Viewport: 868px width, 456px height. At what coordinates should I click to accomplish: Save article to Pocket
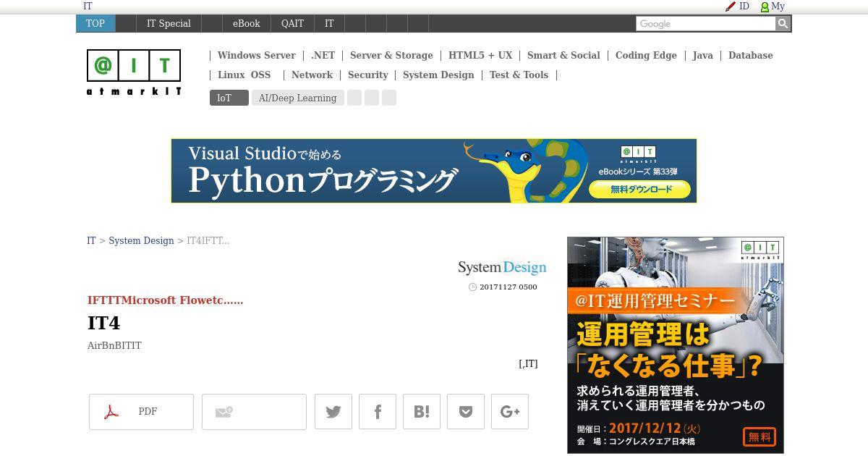tap(466, 412)
